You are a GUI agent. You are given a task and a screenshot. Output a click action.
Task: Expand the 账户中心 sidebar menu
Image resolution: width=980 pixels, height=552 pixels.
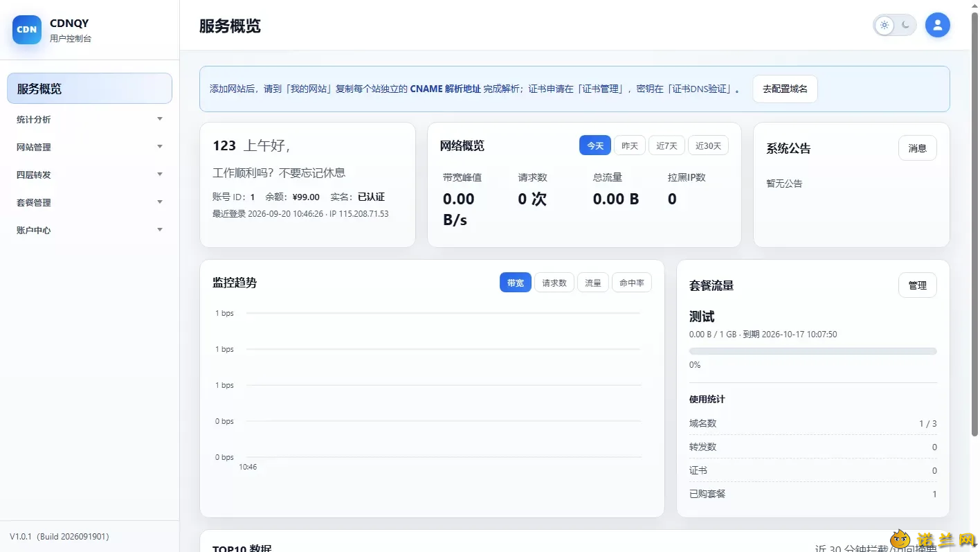pos(89,230)
